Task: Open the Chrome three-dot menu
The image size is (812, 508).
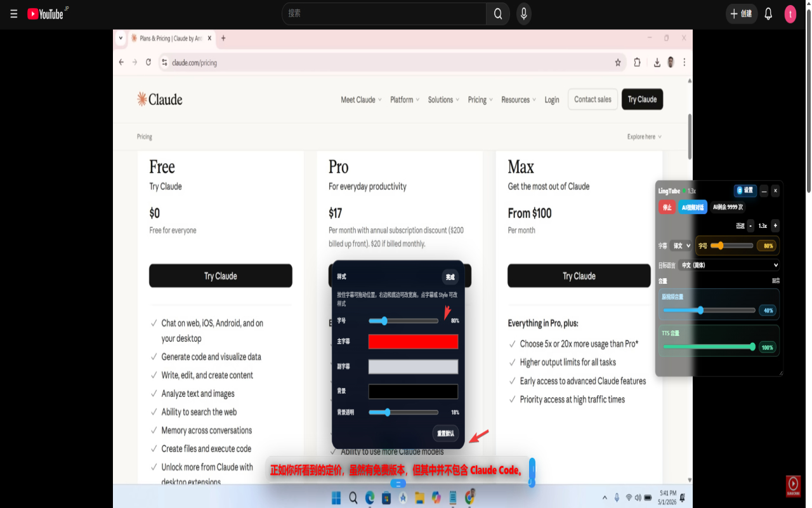Action: [684, 62]
